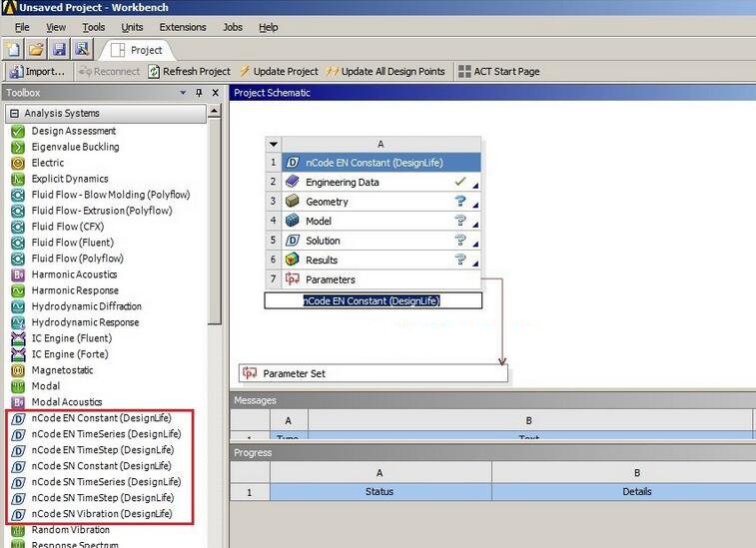This screenshot has width=756, height=548.
Task: Select Explicit Dynamics system icon
Action: (18, 179)
